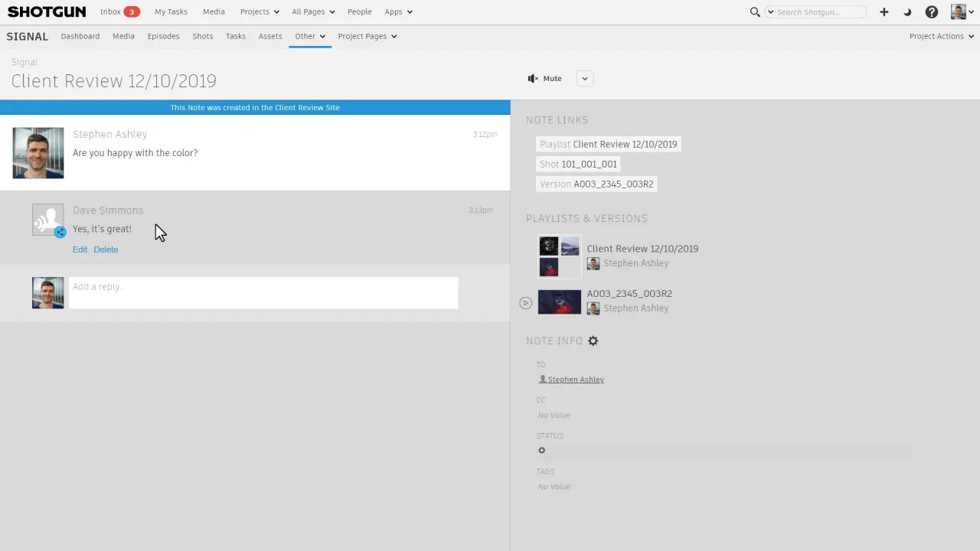Mute this note thread
The width and height of the screenshot is (980, 551).
click(x=545, y=78)
